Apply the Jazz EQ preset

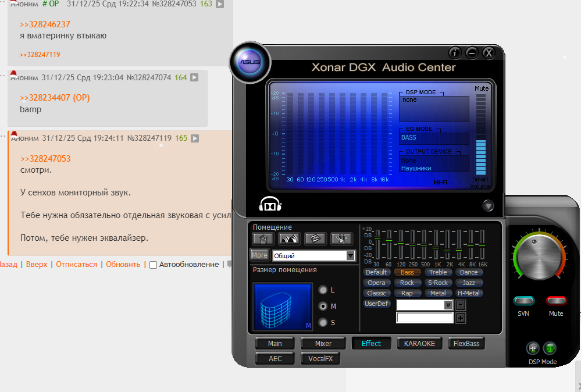469,283
